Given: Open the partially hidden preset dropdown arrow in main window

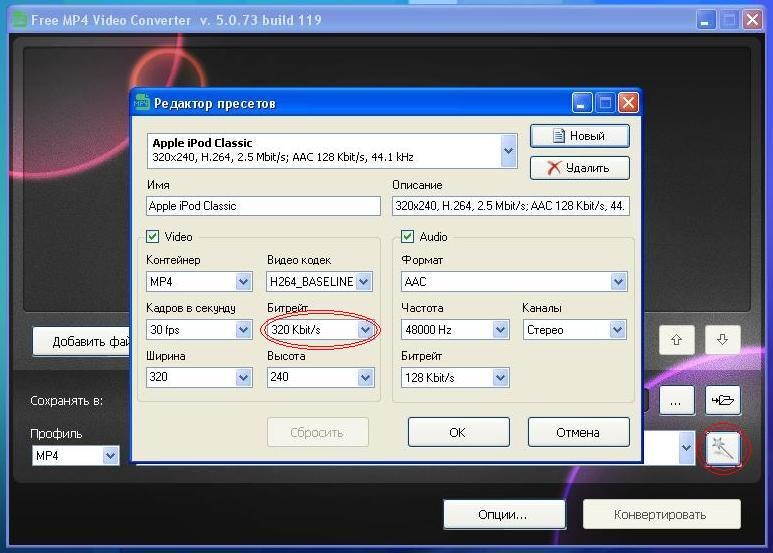Looking at the screenshot, I should point(686,448).
